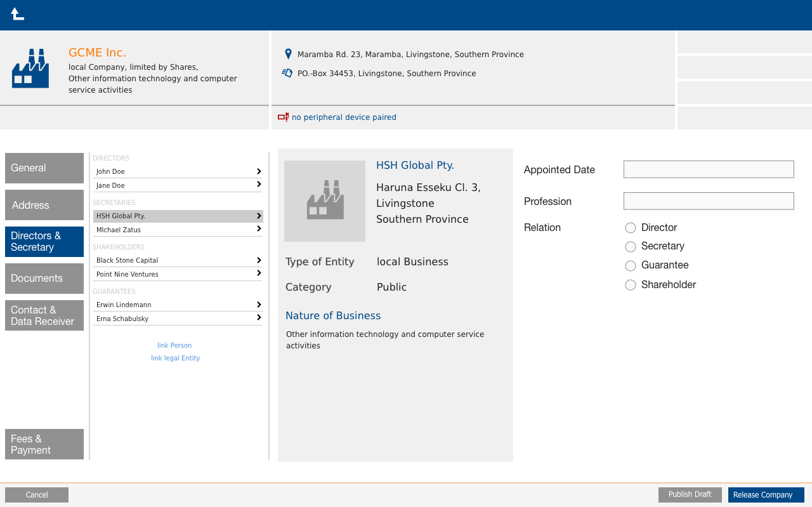Click the back arrow icon in header
This screenshot has width=812, height=507.
tap(17, 14)
